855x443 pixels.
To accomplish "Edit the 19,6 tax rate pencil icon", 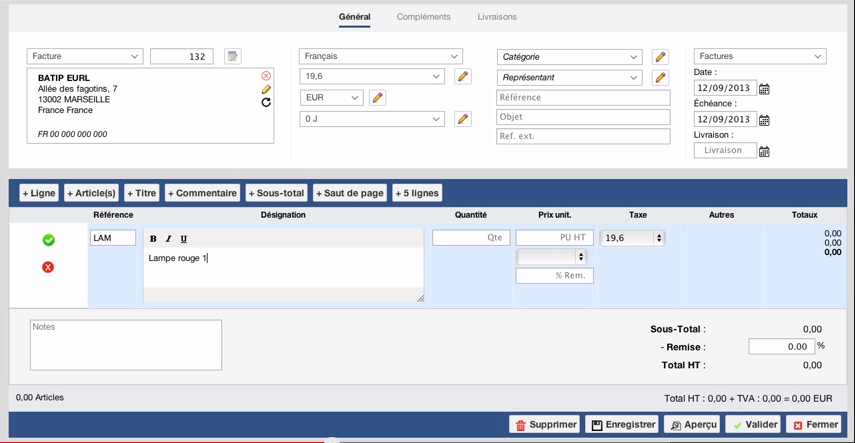I will click(x=463, y=76).
